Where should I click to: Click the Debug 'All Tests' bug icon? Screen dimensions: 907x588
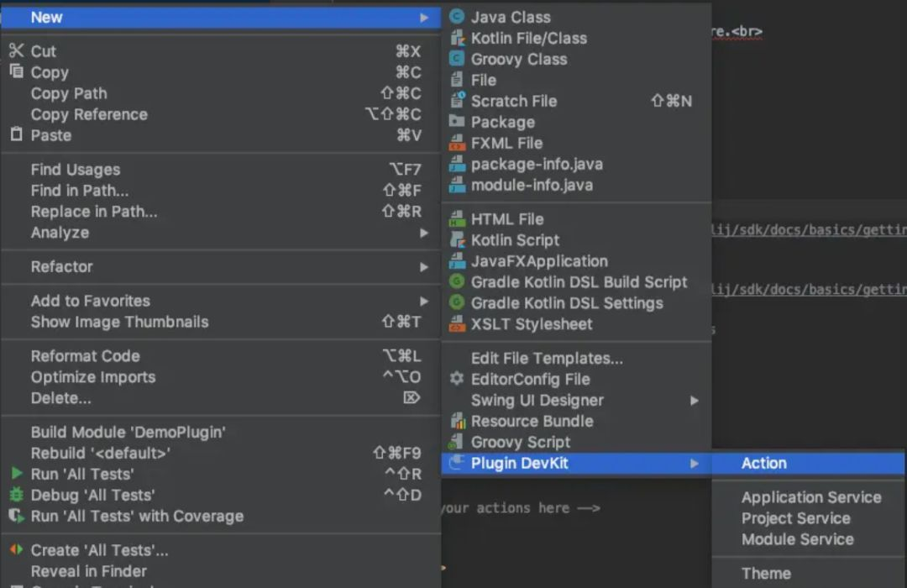tap(17, 495)
